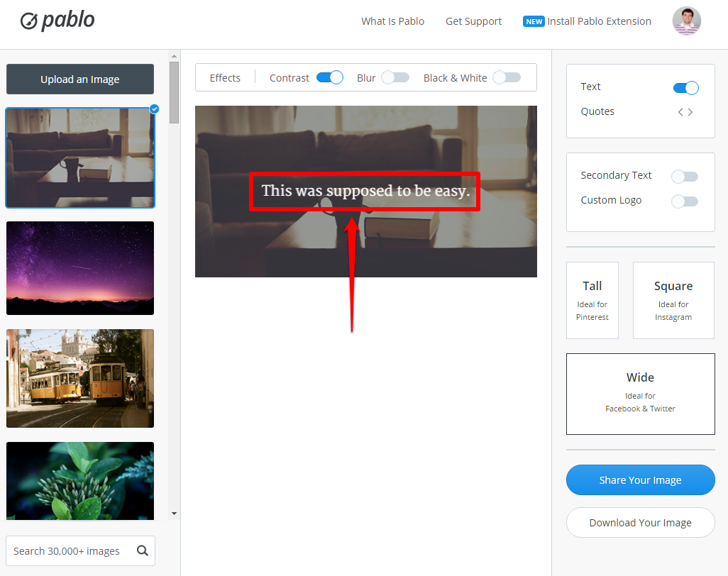
Task: Click the image list scroll up arrow
Action: [x=174, y=56]
